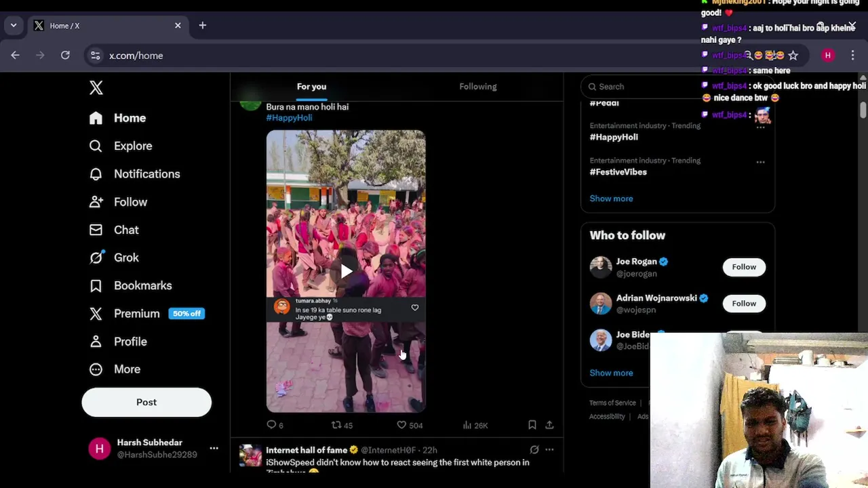
Task: Open Adrian Wojnarowski's profile name
Action: pyautogui.click(x=656, y=298)
